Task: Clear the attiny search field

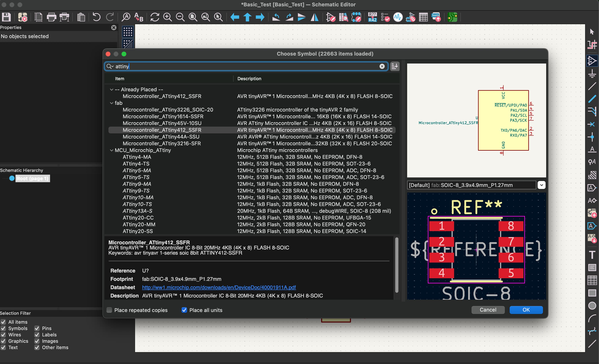Action: click(382, 66)
